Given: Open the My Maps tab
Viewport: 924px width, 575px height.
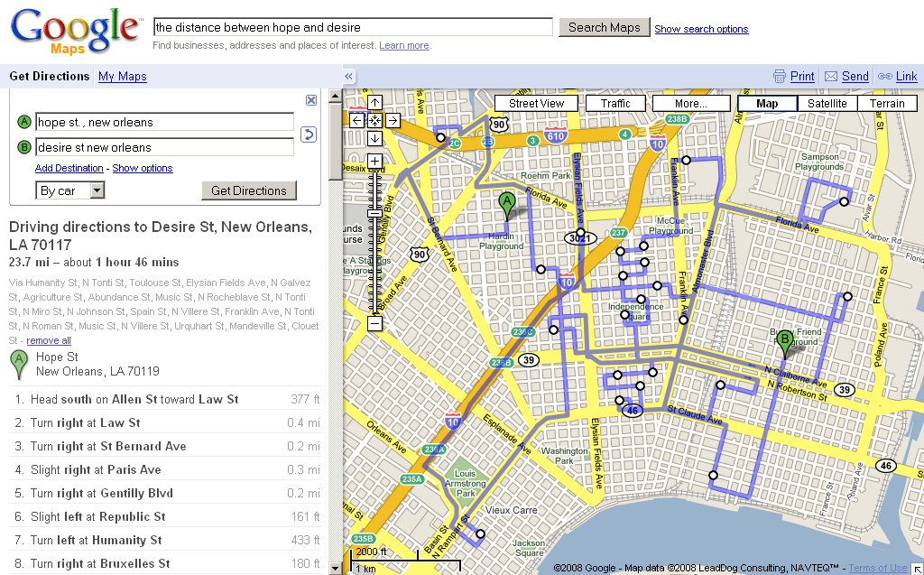Looking at the screenshot, I should (x=123, y=76).
